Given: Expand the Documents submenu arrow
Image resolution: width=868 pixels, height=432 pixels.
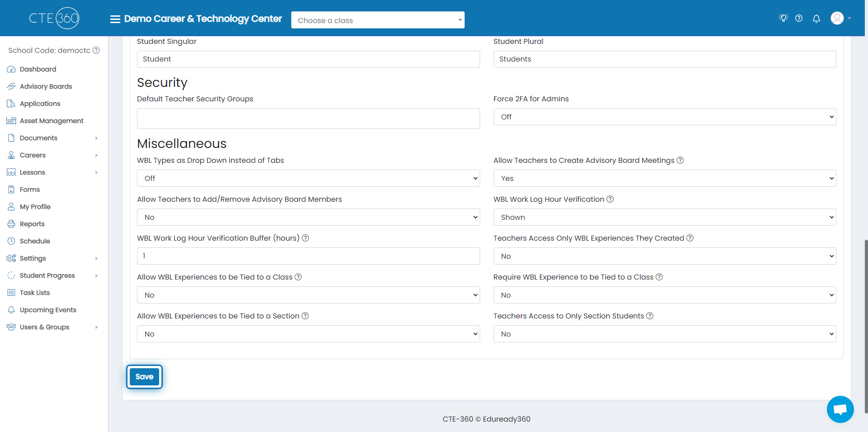Looking at the screenshot, I should (x=96, y=138).
